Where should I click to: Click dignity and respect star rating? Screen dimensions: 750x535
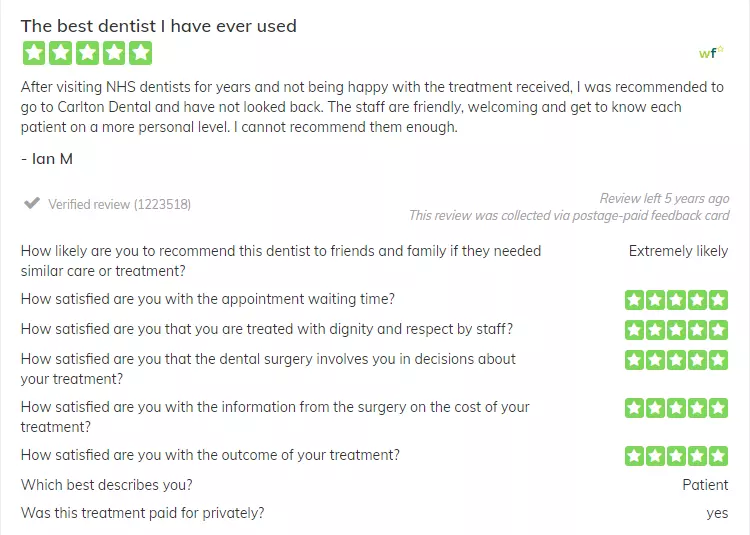tap(676, 330)
